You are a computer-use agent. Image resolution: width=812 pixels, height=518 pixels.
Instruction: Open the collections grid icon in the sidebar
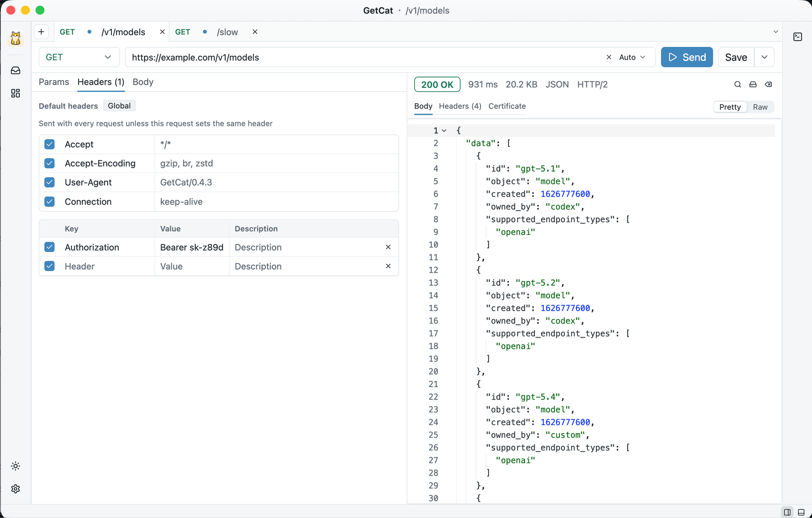pyautogui.click(x=16, y=93)
